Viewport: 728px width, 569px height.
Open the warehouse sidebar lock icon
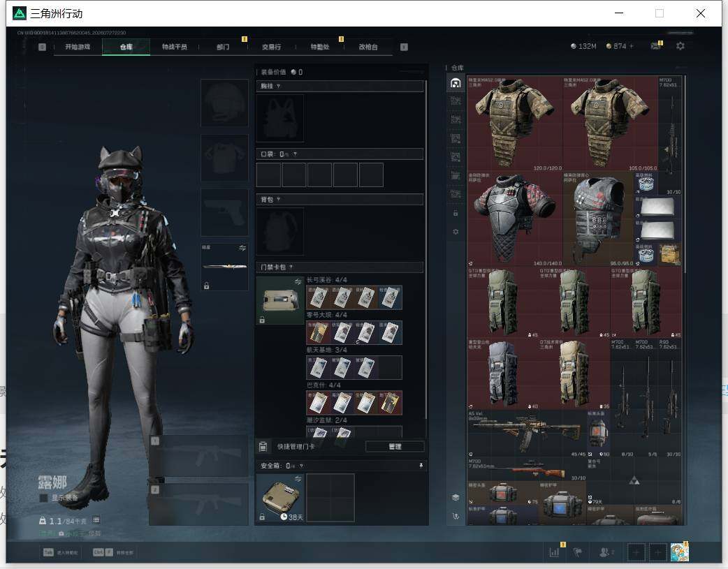[x=456, y=213]
